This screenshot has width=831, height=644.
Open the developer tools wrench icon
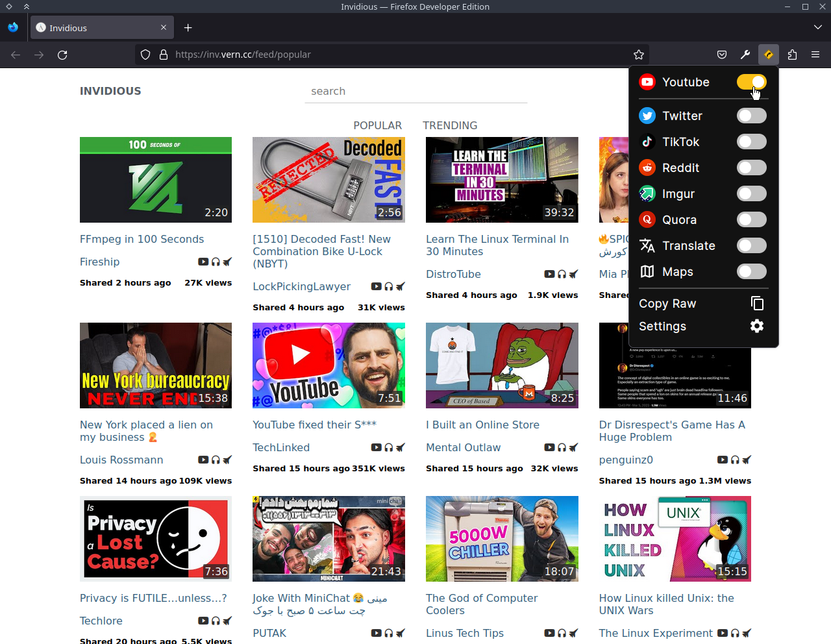(745, 55)
